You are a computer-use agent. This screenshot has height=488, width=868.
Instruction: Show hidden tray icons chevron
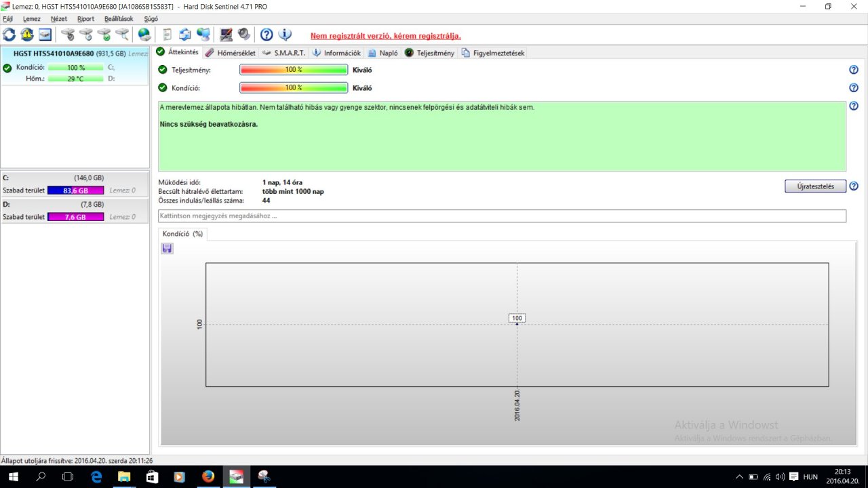pos(739,476)
